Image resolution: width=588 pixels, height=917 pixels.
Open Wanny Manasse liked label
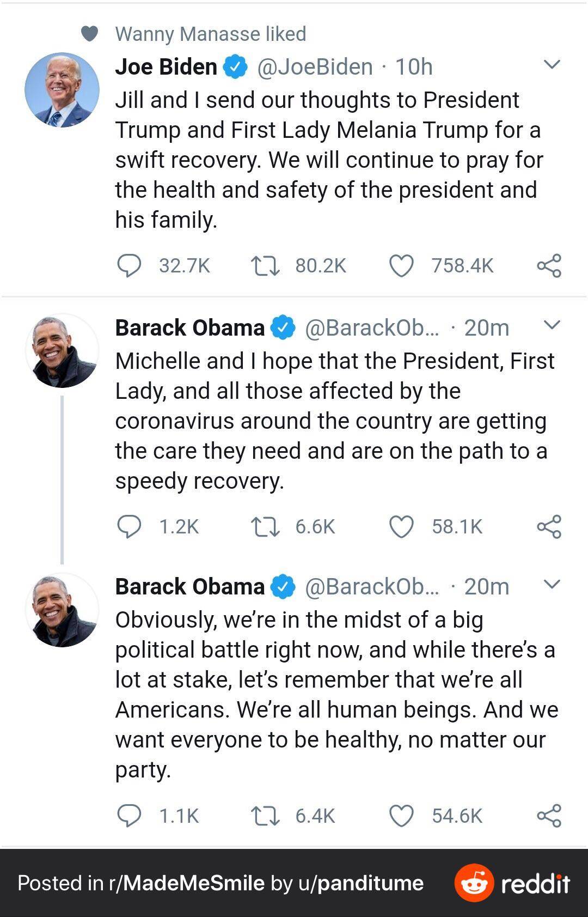(211, 34)
